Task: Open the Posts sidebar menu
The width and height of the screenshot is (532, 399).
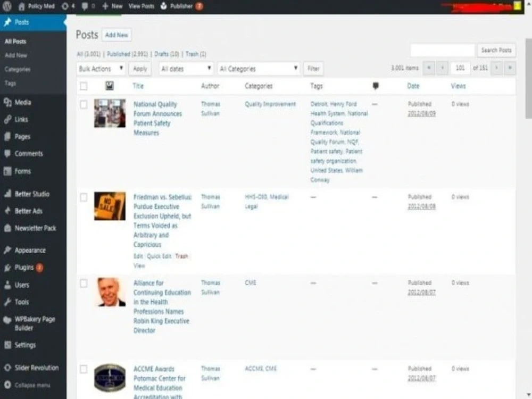Action: pos(33,22)
